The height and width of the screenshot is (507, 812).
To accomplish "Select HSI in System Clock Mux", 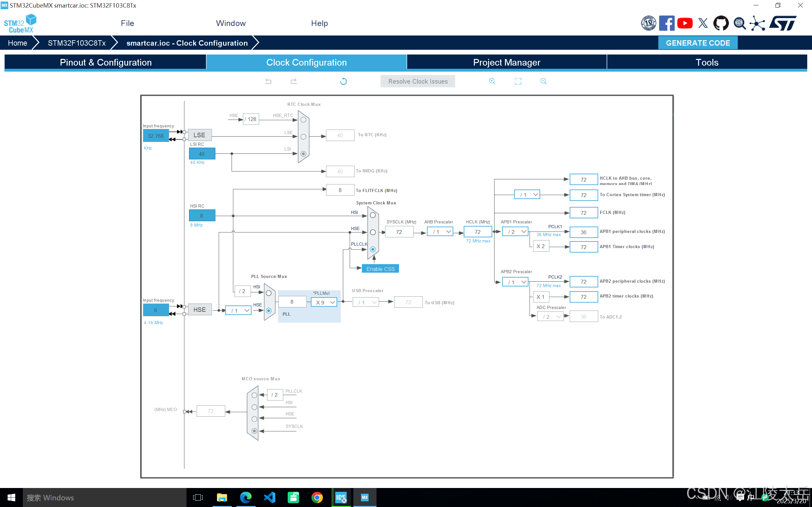I will [x=373, y=215].
